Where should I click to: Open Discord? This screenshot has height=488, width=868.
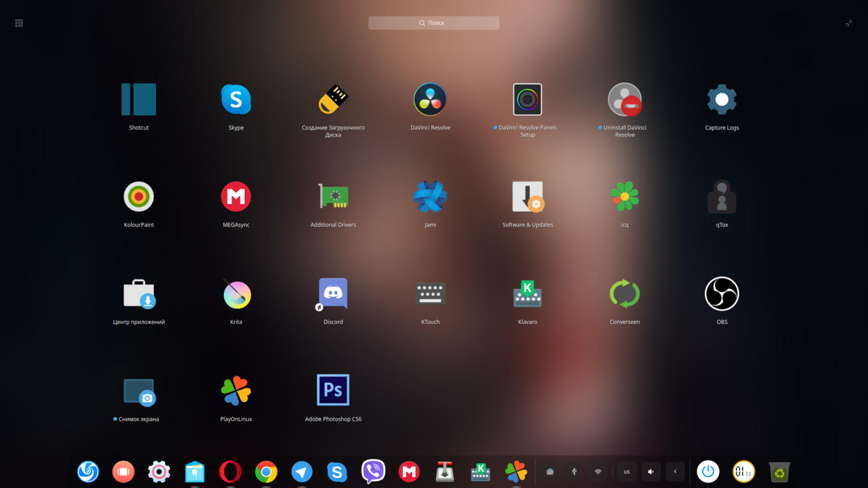tap(333, 294)
